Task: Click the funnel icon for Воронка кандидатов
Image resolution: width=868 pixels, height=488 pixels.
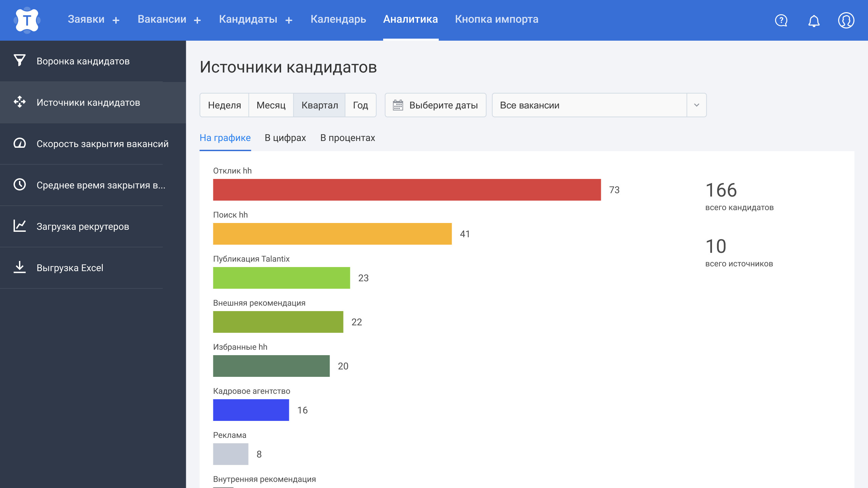Action: [20, 60]
